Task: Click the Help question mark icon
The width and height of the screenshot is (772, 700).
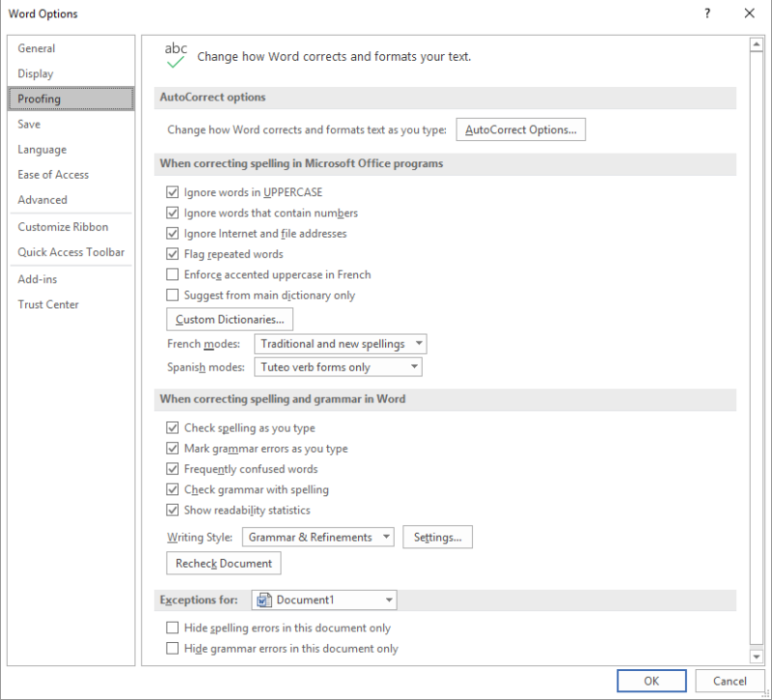Action: click(707, 14)
